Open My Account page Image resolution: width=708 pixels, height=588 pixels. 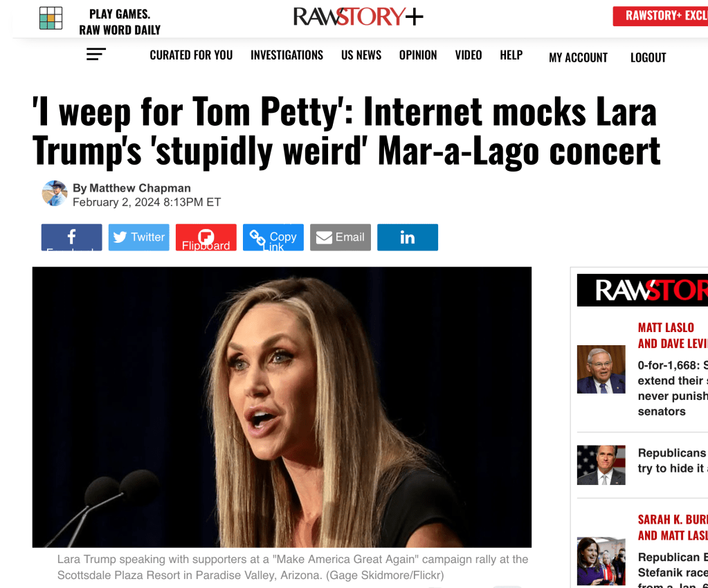(578, 57)
